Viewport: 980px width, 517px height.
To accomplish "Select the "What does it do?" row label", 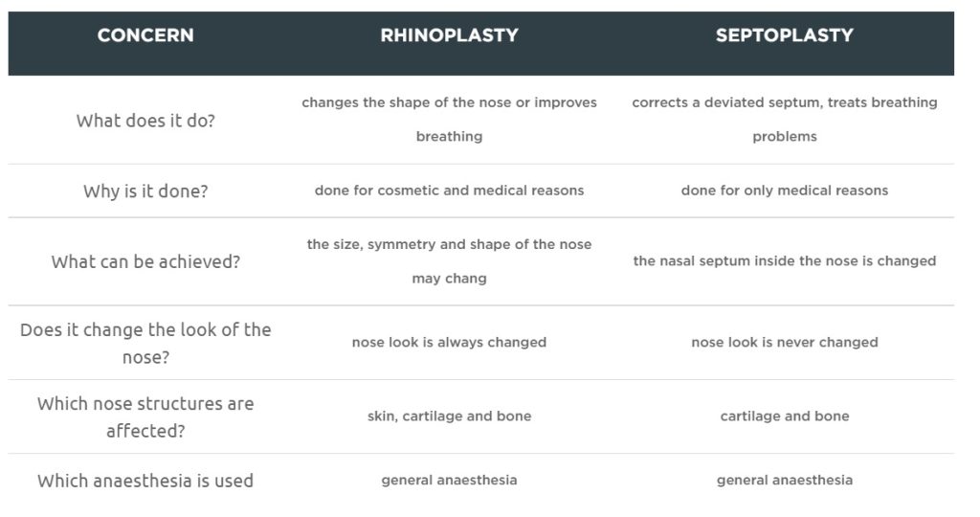I will [x=145, y=121].
